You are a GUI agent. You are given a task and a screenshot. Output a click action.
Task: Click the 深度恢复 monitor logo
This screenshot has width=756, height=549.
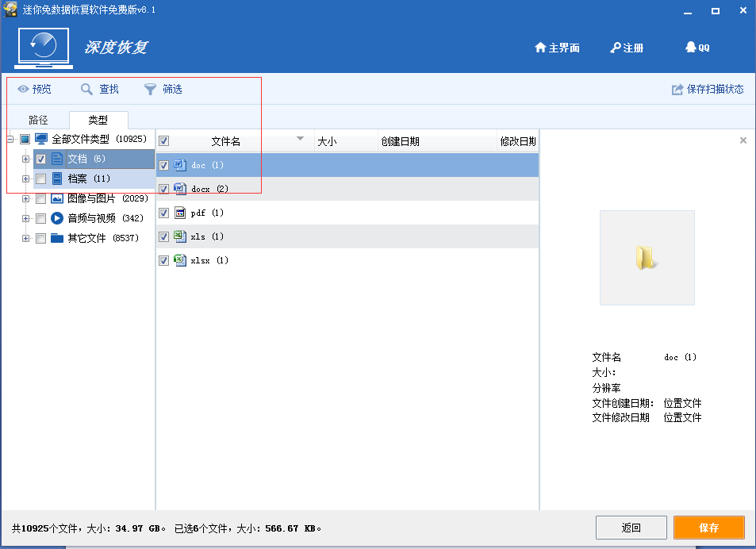click(44, 48)
